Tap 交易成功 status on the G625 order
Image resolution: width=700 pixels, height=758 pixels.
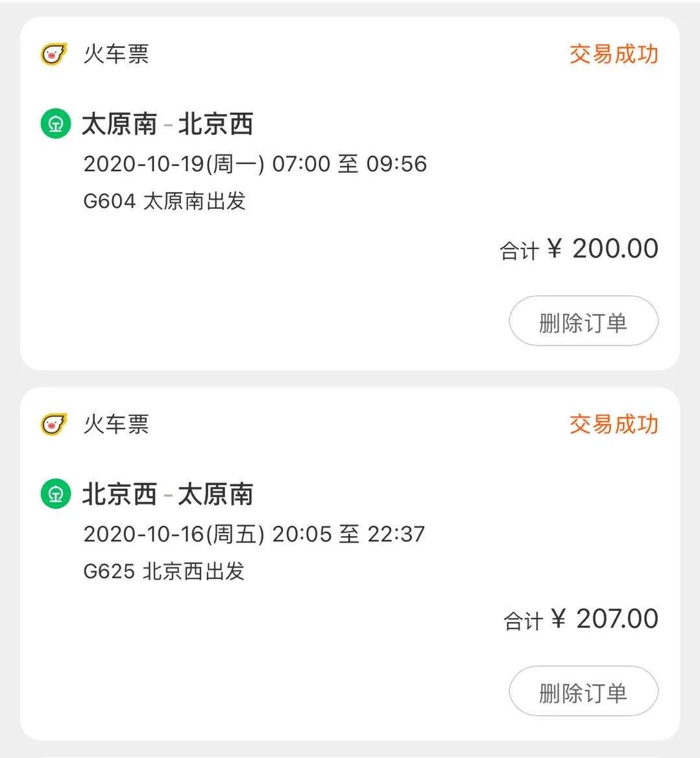click(x=613, y=424)
